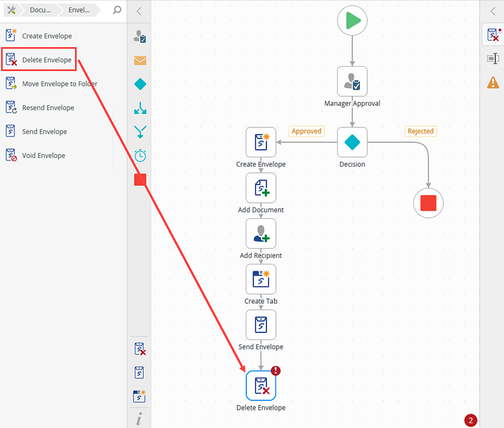This screenshot has width=504, height=428.
Task: Pick the email envelope icon in favorites bar
Action: (x=140, y=60)
